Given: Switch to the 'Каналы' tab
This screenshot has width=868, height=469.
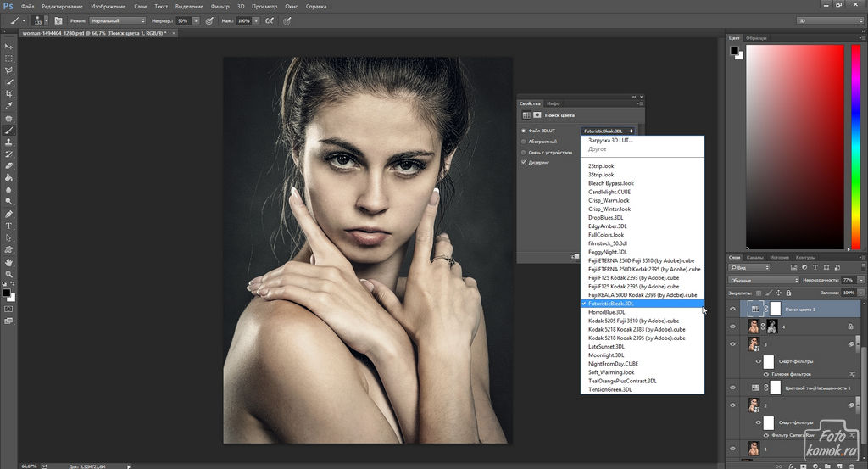Looking at the screenshot, I should click(x=754, y=258).
